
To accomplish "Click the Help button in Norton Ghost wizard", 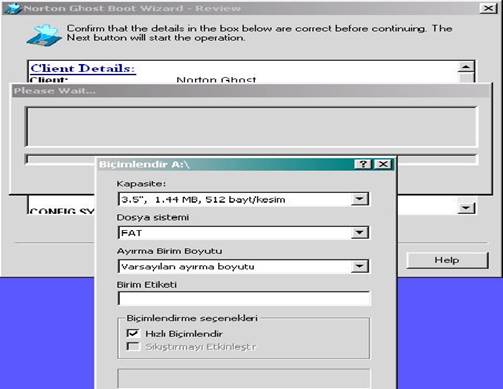I will (447, 260).
